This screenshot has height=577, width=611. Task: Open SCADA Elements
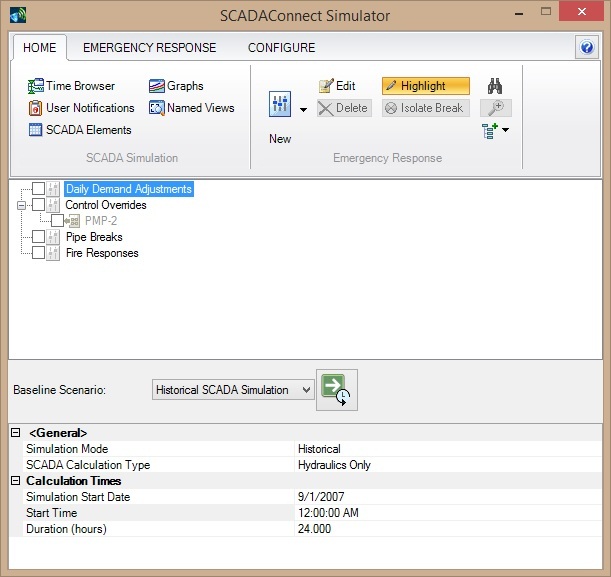pyautogui.click(x=79, y=130)
